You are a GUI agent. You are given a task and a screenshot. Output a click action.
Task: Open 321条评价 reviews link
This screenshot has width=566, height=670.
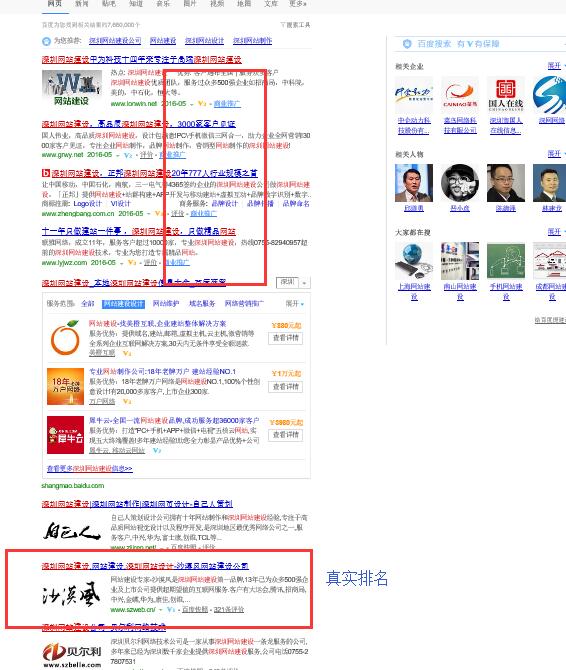tap(229, 610)
